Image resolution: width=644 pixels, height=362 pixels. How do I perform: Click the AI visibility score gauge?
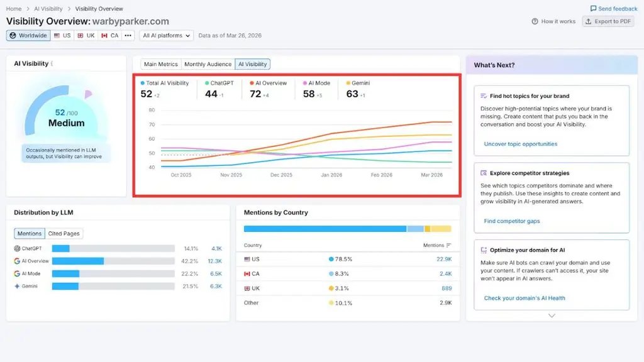point(65,111)
